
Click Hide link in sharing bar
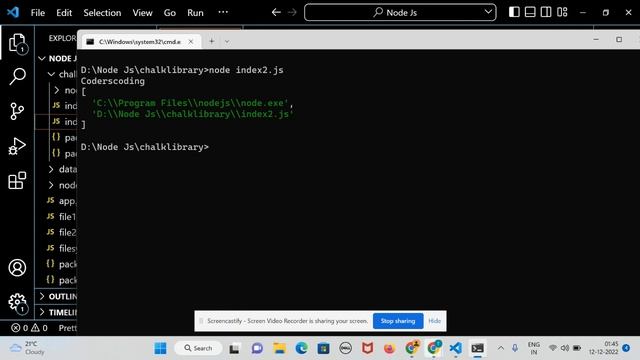434,321
